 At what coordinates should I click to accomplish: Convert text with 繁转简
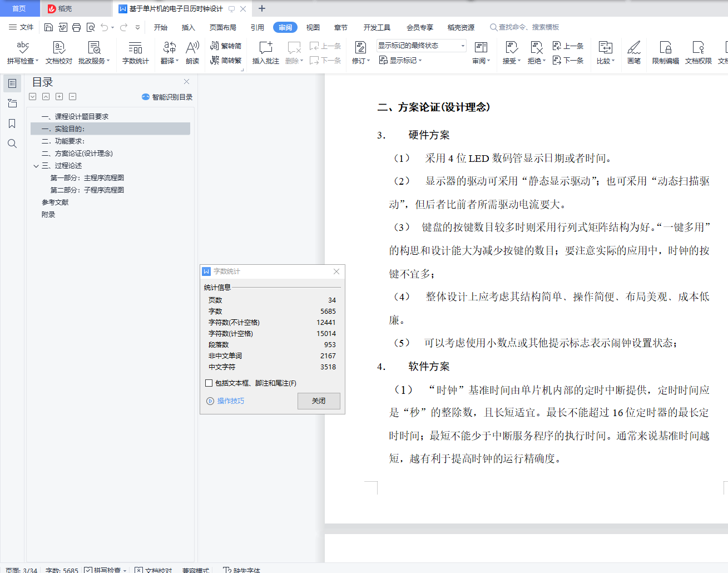226,46
